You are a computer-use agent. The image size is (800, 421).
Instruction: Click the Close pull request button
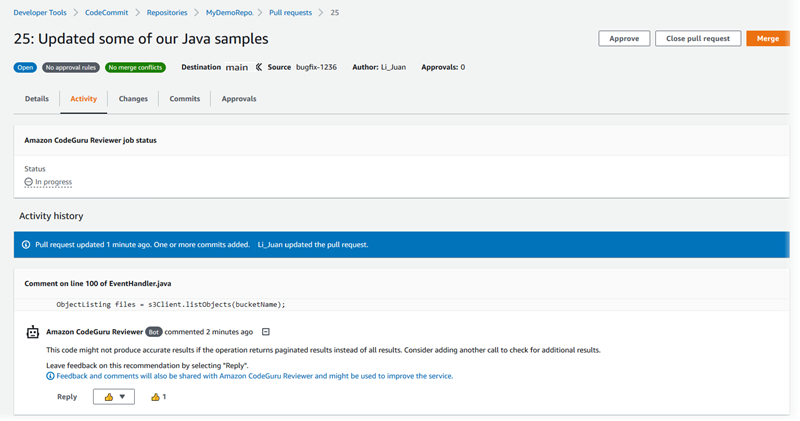click(697, 38)
